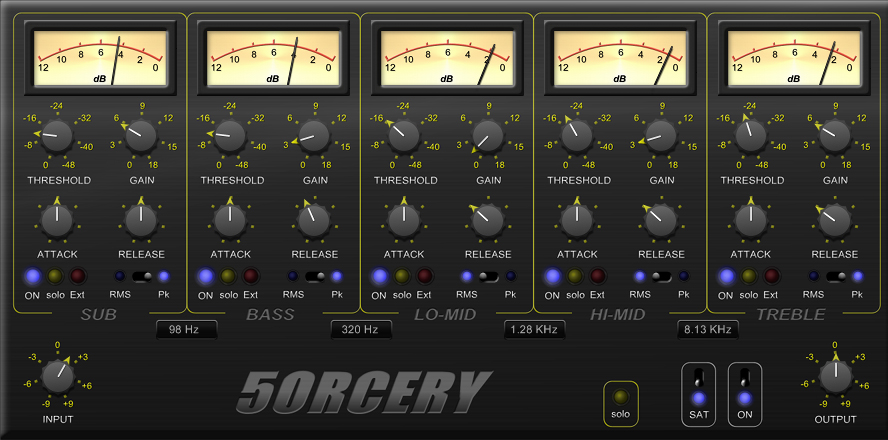Click the LO-MID band RELEASE knob
888x440 pixels.
tap(488, 221)
